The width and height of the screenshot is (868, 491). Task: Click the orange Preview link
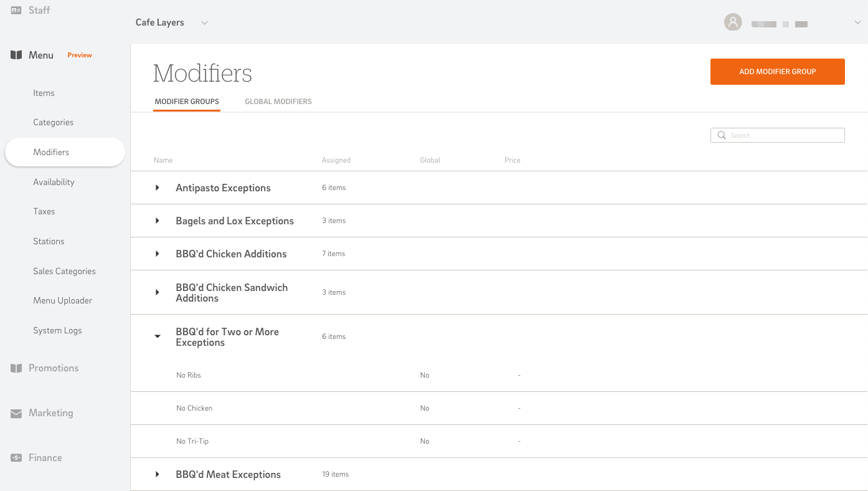click(x=80, y=55)
